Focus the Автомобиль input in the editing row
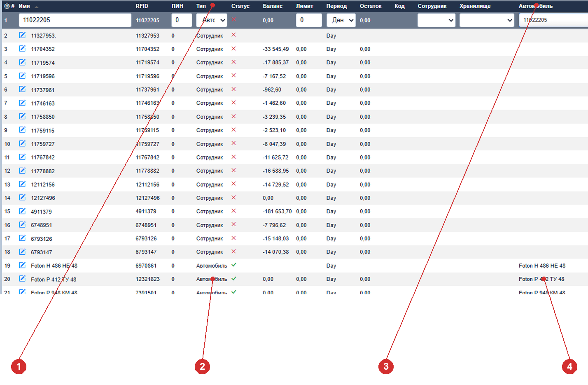The height and width of the screenshot is (385, 588). click(553, 20)
